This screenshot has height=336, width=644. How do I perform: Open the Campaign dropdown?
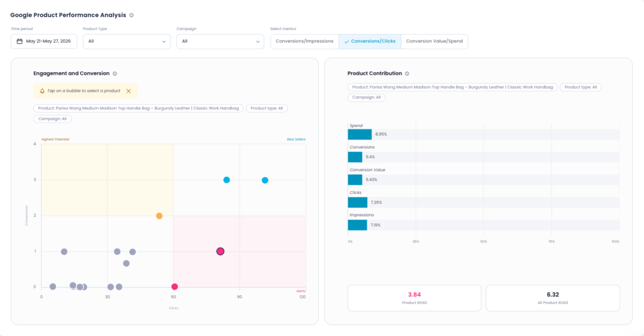[x=220, y=41]
